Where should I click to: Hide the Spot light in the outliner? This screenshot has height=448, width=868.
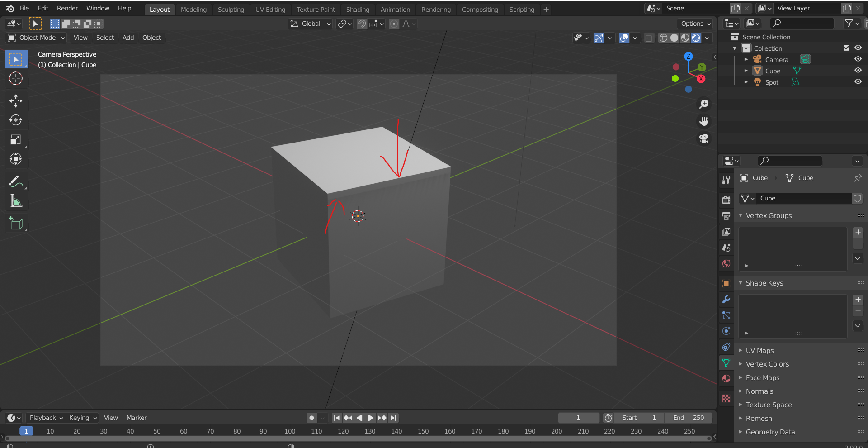pos(858,82)
